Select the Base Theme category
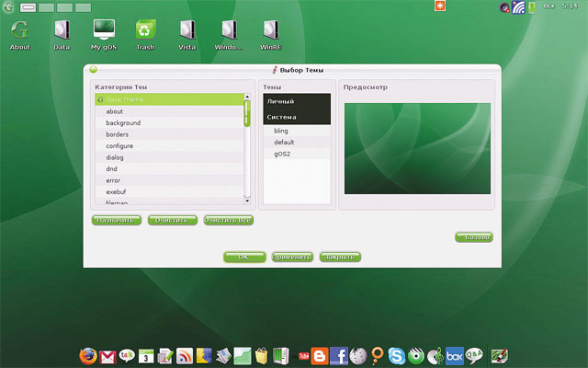 coord(169,99)
